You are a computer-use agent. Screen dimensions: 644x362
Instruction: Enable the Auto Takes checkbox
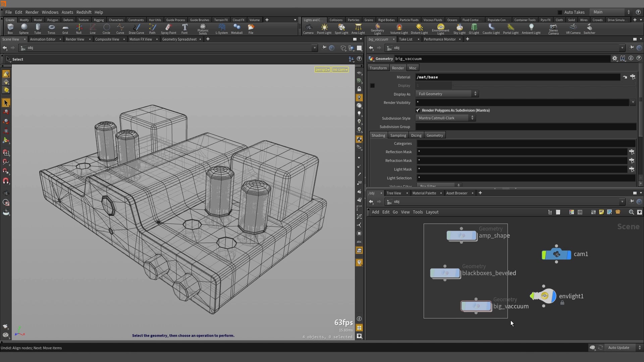coord(560,12)
